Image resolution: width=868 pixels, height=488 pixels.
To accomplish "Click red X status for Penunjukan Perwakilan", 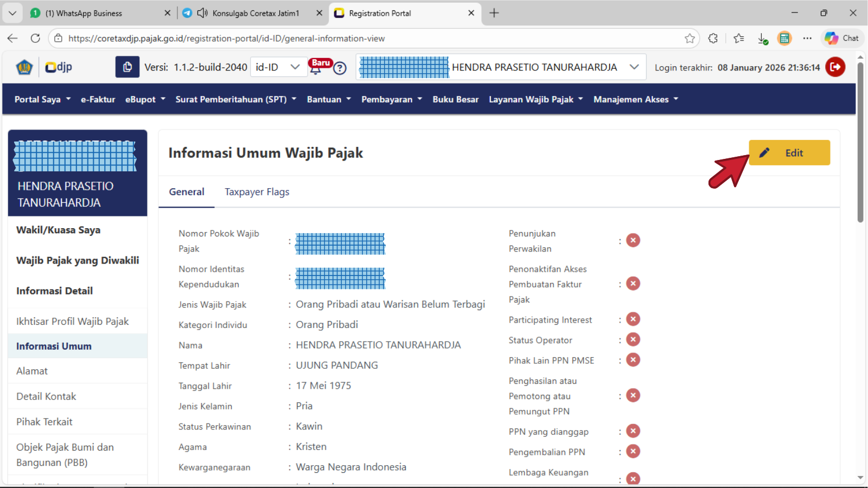I will click(633, 240).
